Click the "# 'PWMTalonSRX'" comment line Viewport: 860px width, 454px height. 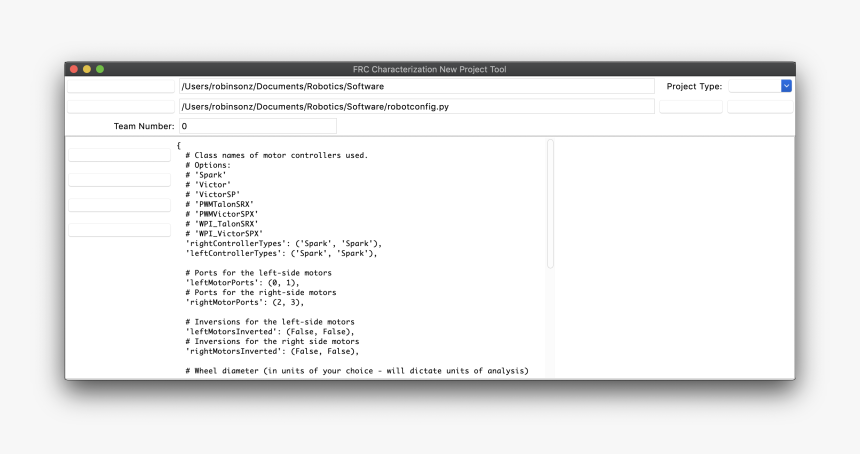pyautogui.click(x=219, y=205)
